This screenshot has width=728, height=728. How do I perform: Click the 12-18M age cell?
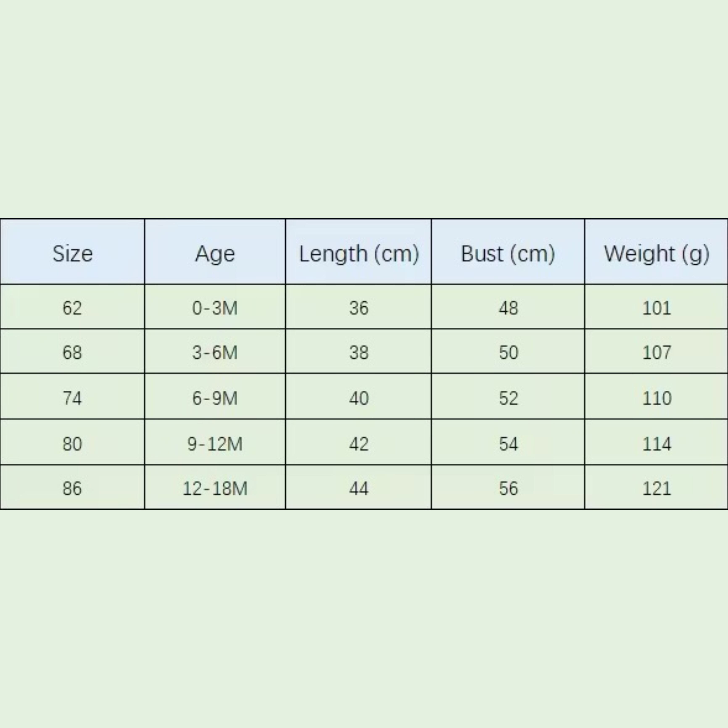pyautogui.click(x=215, y=488)
